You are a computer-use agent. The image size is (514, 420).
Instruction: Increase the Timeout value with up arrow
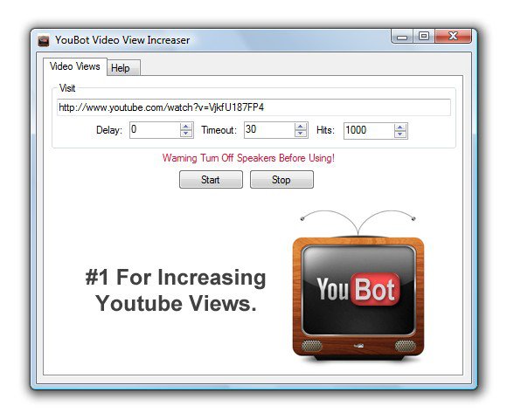point(301,127)
